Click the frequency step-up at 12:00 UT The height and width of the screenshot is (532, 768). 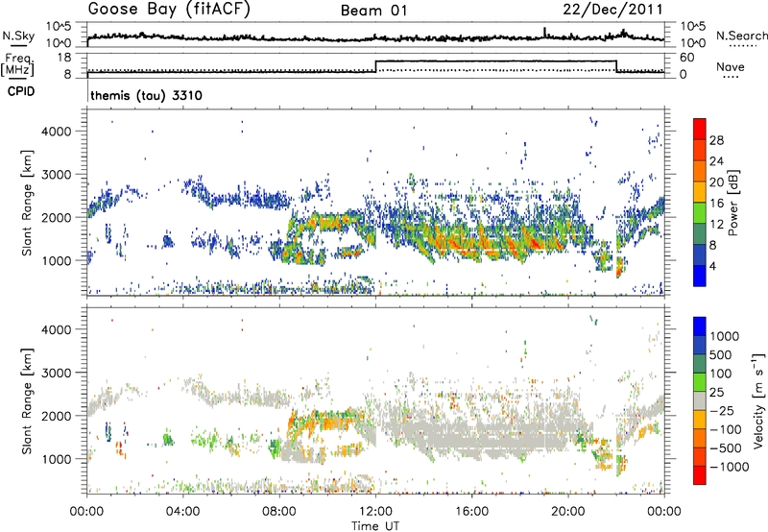point(375,66)
